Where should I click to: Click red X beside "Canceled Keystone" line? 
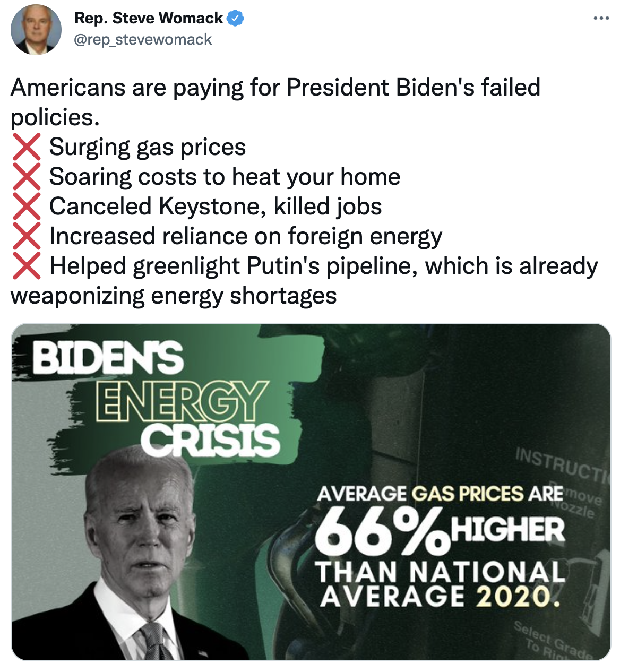point(27,206)
